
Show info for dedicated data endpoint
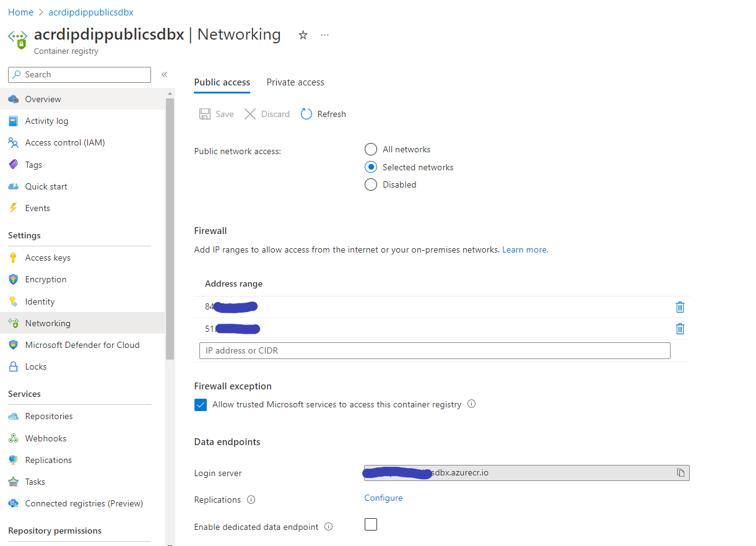(328, 527)
